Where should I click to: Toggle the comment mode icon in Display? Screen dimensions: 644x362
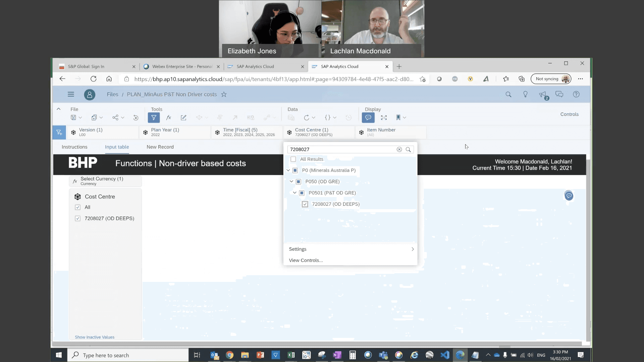368,118
